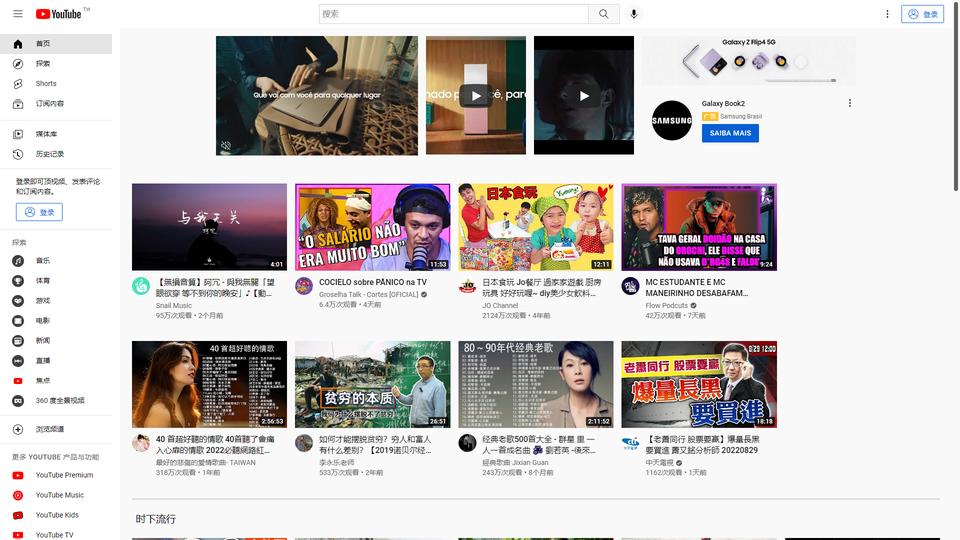Click the YouTube logo
The width and height of the screenshot is (960, 540).
click(59, 13)
